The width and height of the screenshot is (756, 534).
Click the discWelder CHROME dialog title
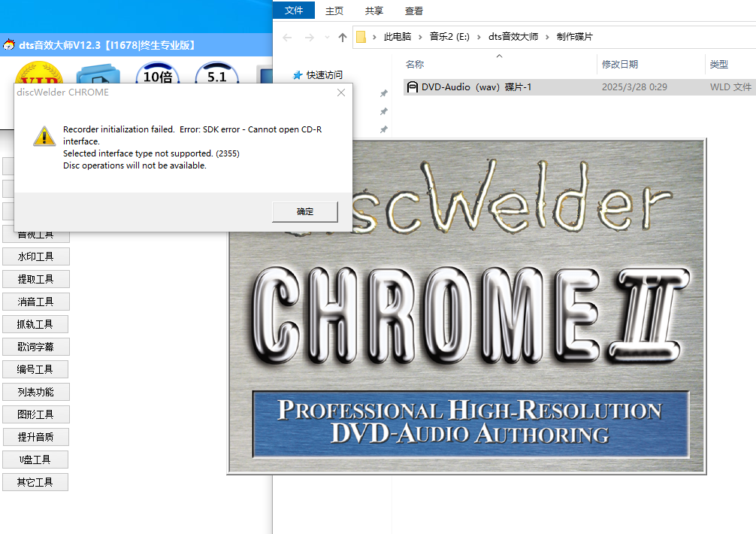click(62, 93)
